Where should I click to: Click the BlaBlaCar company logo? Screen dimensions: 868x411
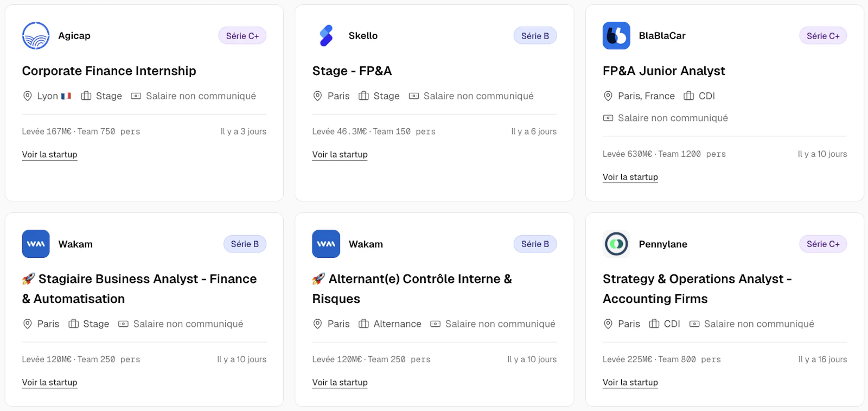616,36
